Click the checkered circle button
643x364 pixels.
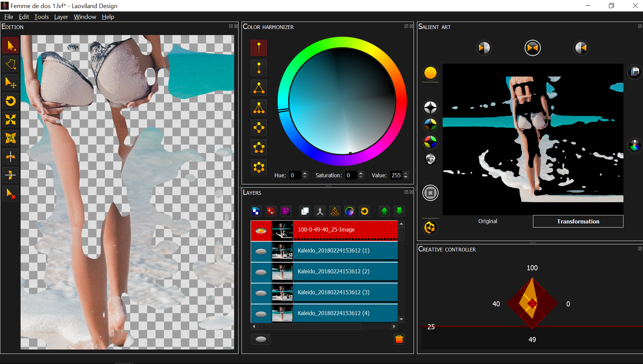point(430,193)
